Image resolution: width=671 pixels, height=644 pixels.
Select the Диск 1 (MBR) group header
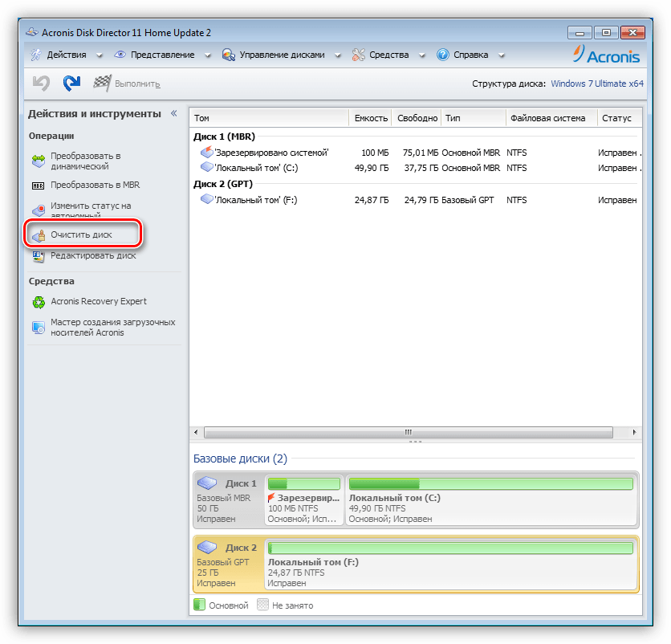[224, 137]
